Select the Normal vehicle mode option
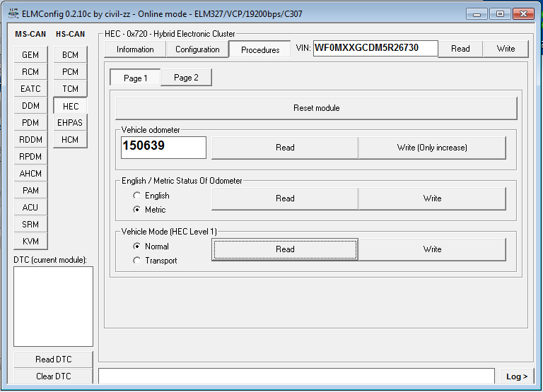 click(137, 247)
